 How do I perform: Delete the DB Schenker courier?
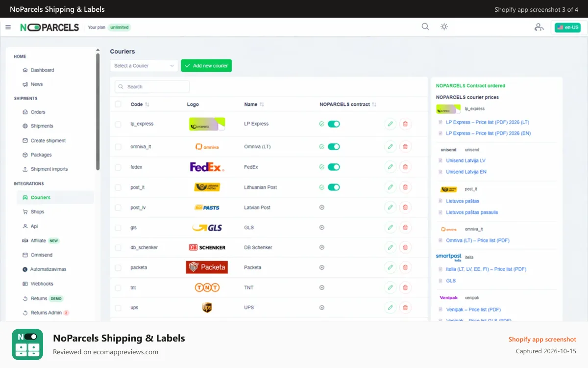405,247
